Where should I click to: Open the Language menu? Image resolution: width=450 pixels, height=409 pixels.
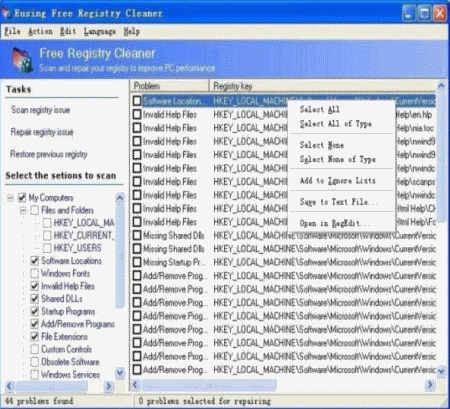click(x=100, y=31)
